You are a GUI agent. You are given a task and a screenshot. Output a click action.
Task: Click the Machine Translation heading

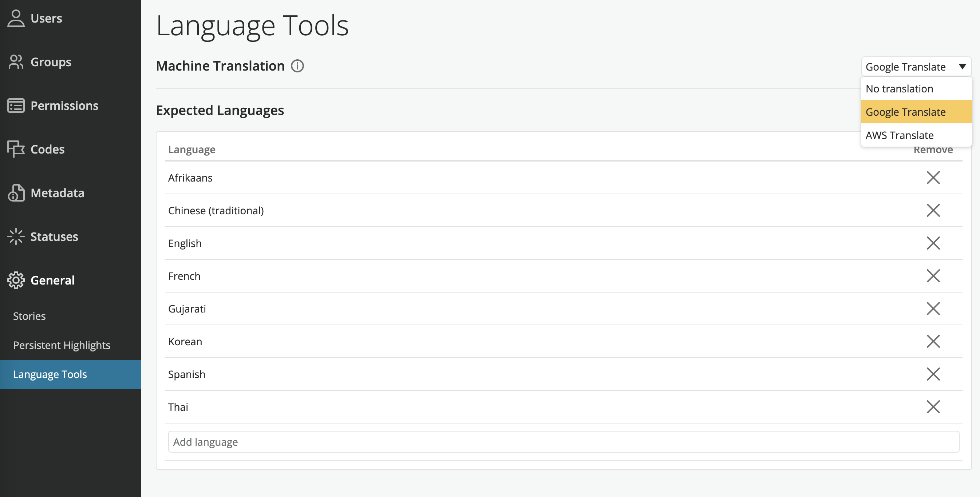(220, 66)
